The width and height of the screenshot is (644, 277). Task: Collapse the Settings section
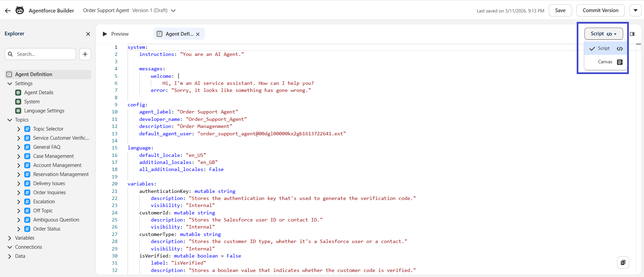pos(10,83)
